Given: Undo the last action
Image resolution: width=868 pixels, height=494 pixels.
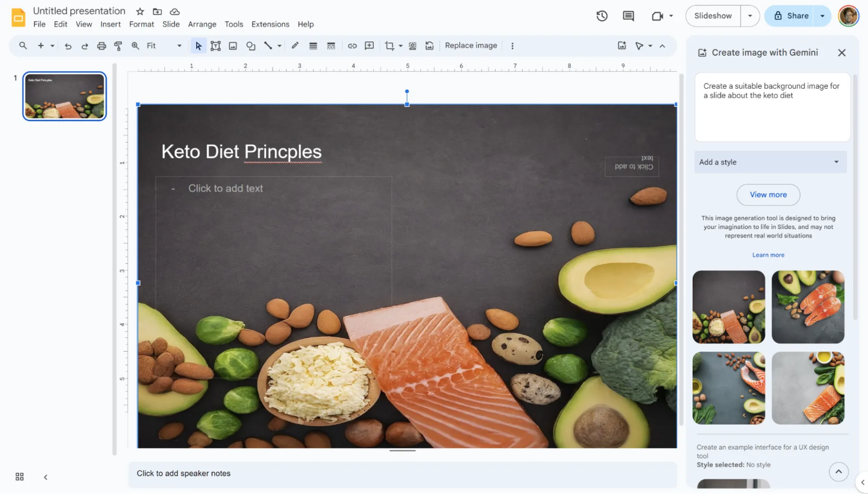Looking at the screenshot, I should pyautogui.click(x=68, y=46).
